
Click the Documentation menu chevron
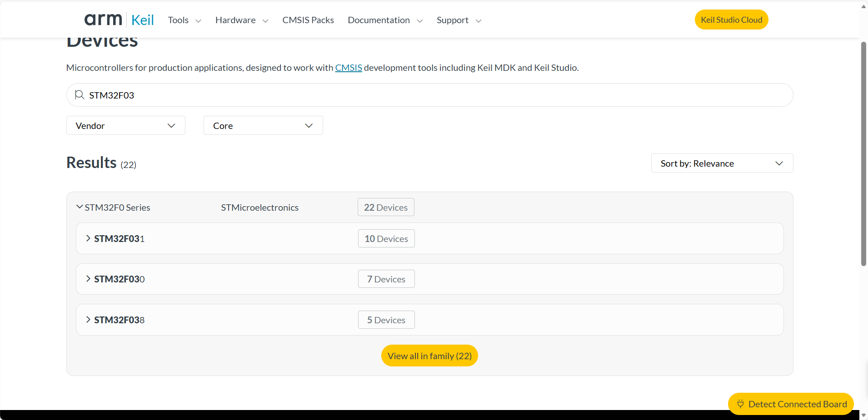point(420,21)
